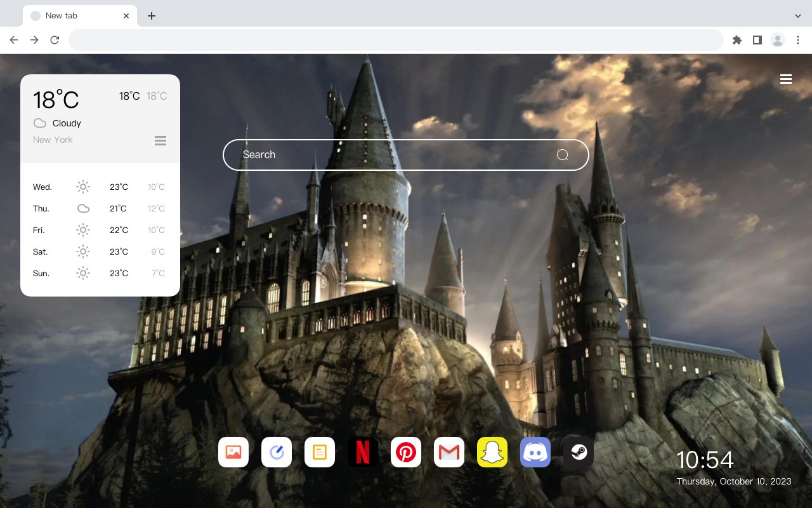812x508 pixels.
Task: Open the yellow notes shortcut
Action: pyautogui.click(x=320, y=452)
